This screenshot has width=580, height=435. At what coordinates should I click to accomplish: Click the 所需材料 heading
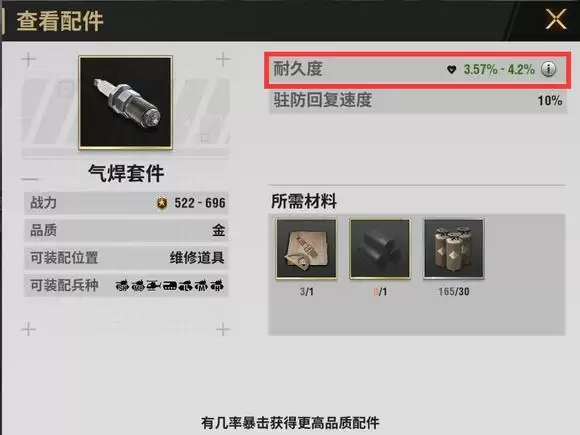click(304, 202)
